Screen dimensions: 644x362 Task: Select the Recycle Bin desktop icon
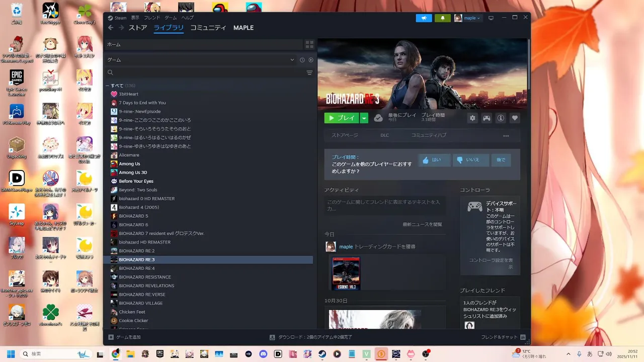pos(17,14)
